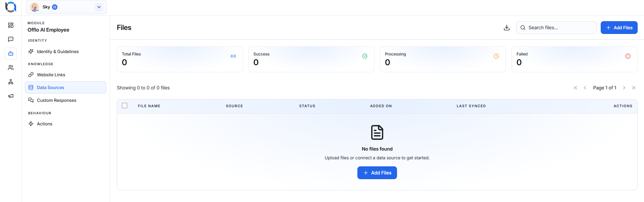Image resolution: width=644 pixels, height=202 pixels.
Task: Select Data Sources in the sidebar
Action: coord(65,87)
